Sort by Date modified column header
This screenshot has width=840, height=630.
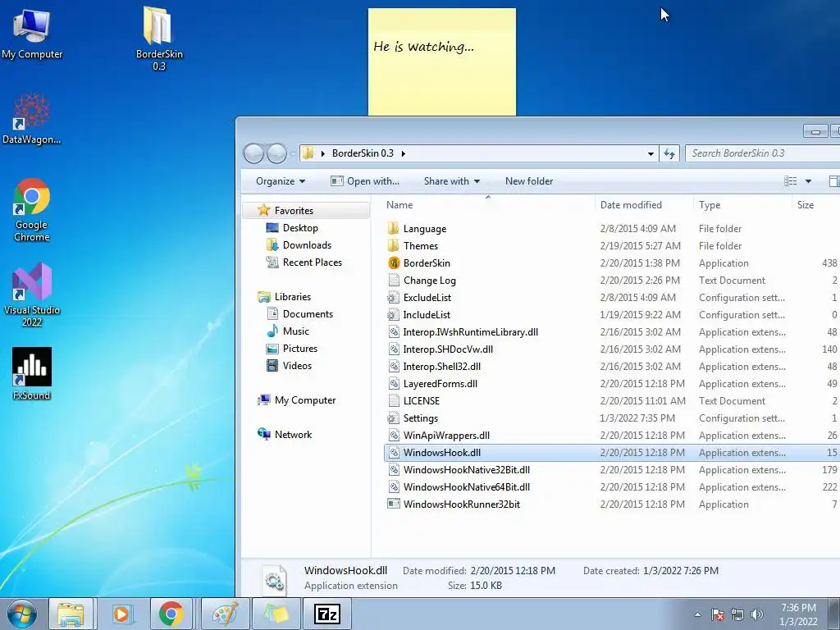click(x=631, y=204)
